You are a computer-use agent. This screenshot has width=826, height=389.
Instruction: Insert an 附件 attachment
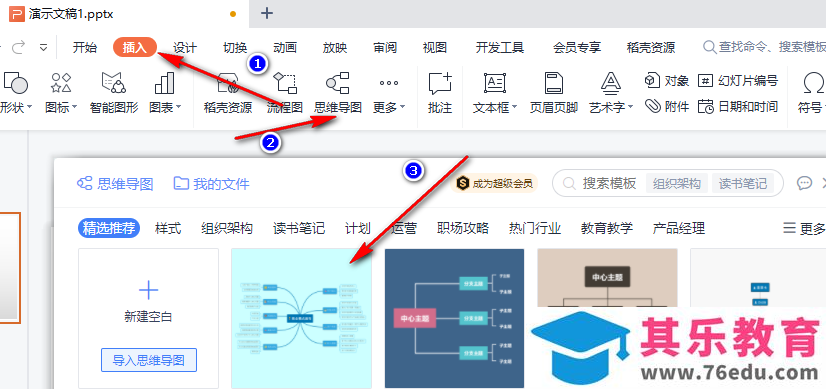[x=667, y=106]
